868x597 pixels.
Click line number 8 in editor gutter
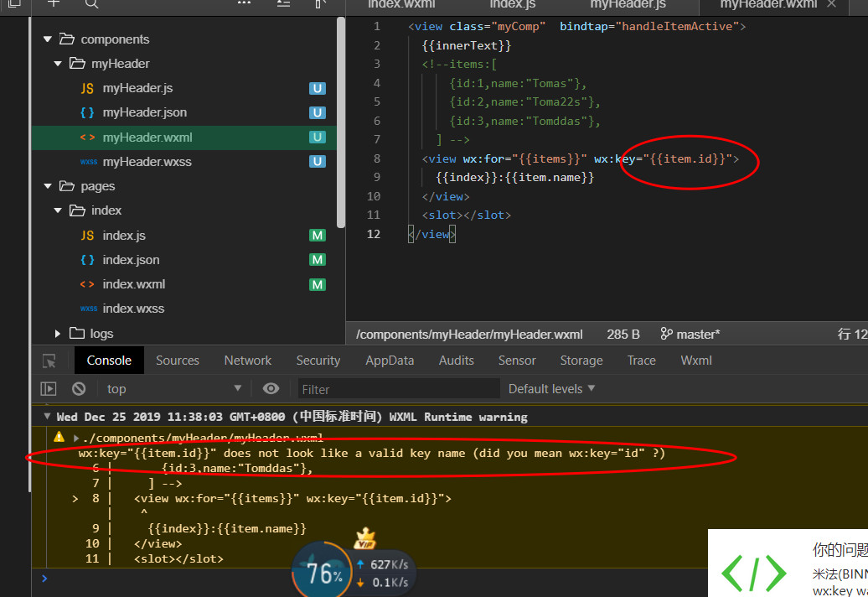click(376, 159)
